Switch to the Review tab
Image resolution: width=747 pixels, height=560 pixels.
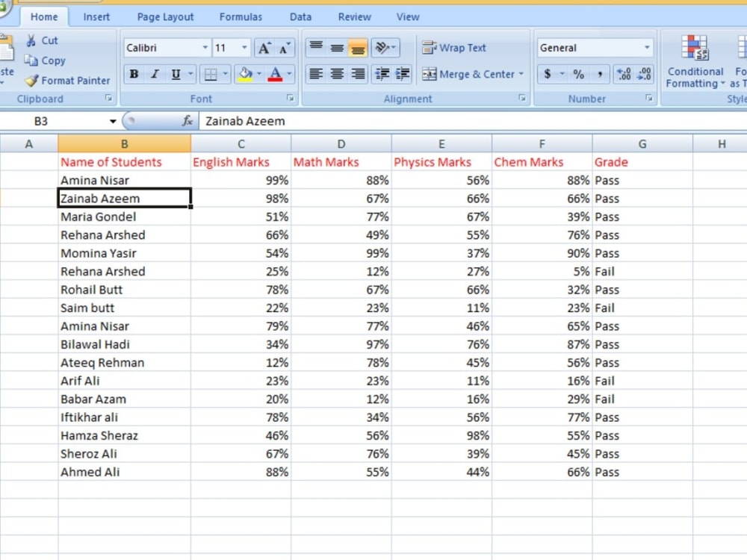354,17
